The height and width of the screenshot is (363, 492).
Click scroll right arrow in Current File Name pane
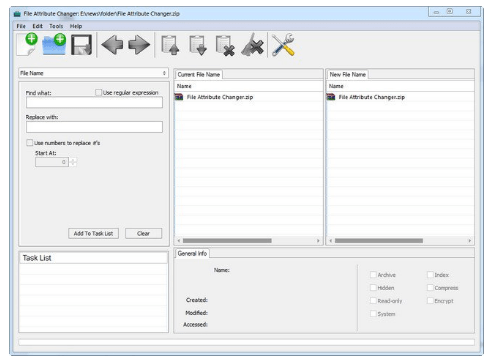pyautogui.click(x=318, y=241)
